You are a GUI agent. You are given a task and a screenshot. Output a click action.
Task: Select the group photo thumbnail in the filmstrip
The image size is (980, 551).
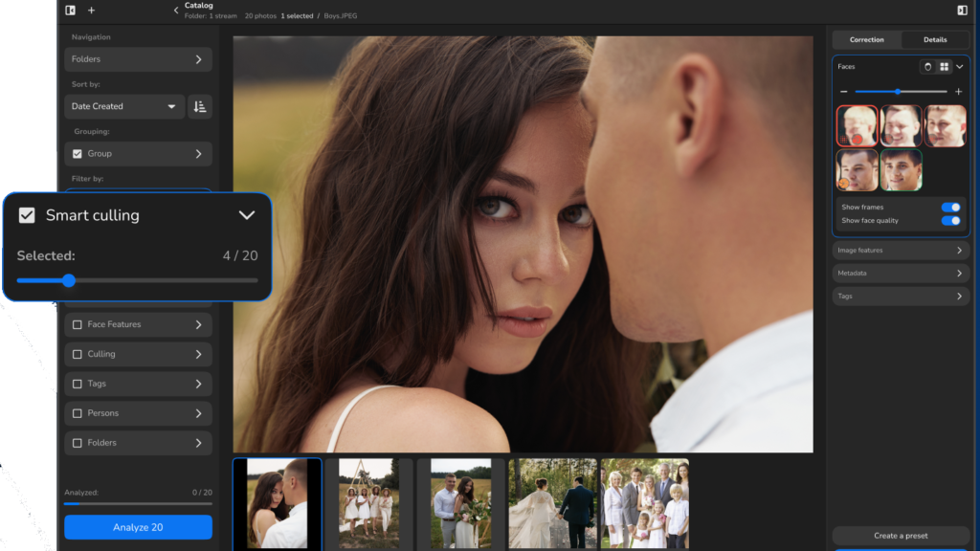(646, 503)
